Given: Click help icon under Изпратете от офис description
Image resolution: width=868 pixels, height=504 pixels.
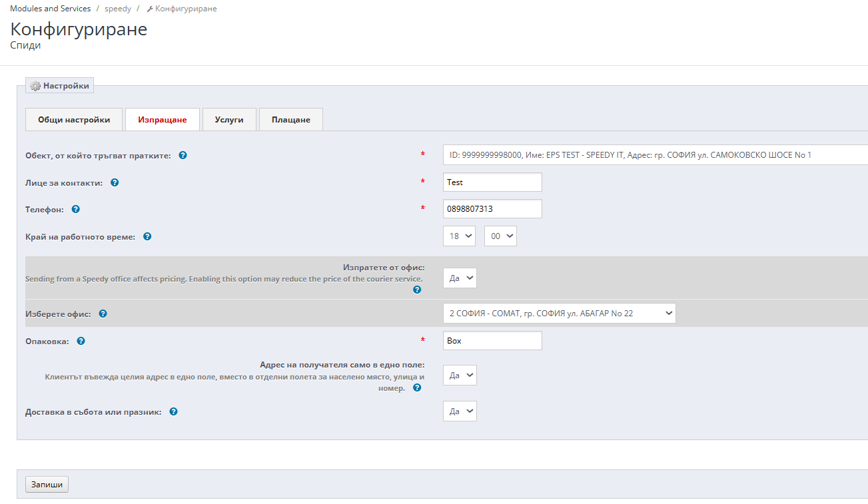Looking at the screenshot, I should click(417, 290).
